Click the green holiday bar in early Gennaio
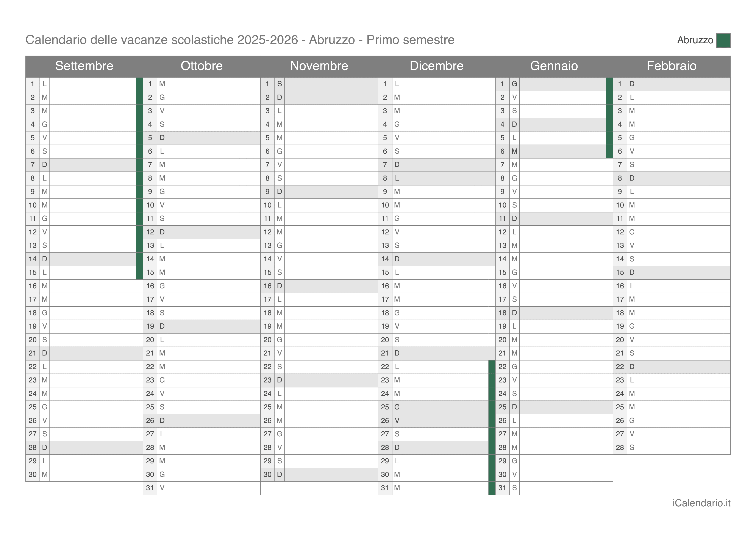Viewport: 756px width, 535px height. click(x=609, y=118)
